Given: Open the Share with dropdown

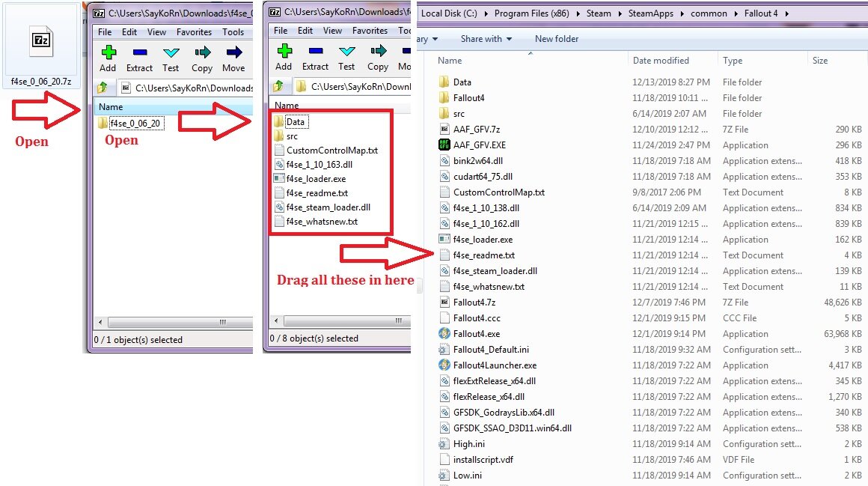Looking at the screenshot, I should tap(486, 39).
